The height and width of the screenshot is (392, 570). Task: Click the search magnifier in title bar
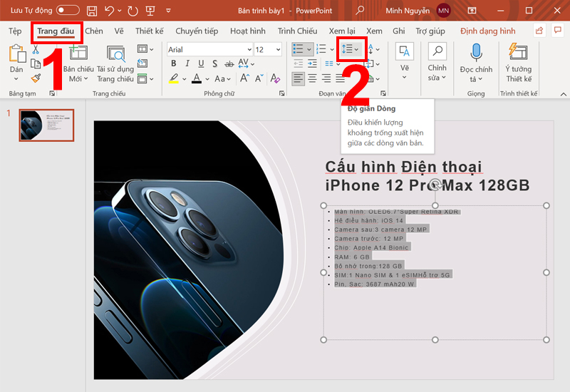(360, 11)
